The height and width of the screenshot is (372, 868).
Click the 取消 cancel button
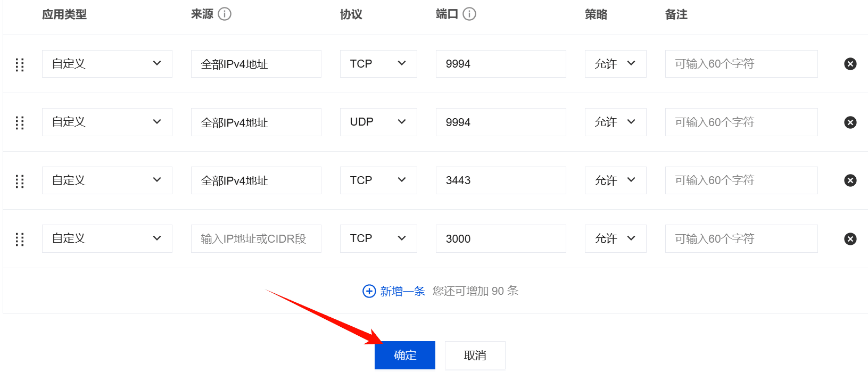[475, 355]
